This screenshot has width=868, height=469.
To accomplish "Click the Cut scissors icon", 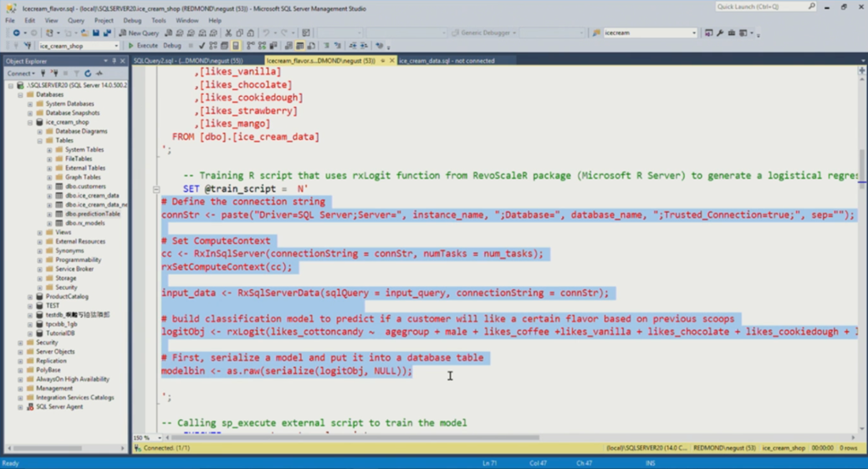I will (228, 33).
